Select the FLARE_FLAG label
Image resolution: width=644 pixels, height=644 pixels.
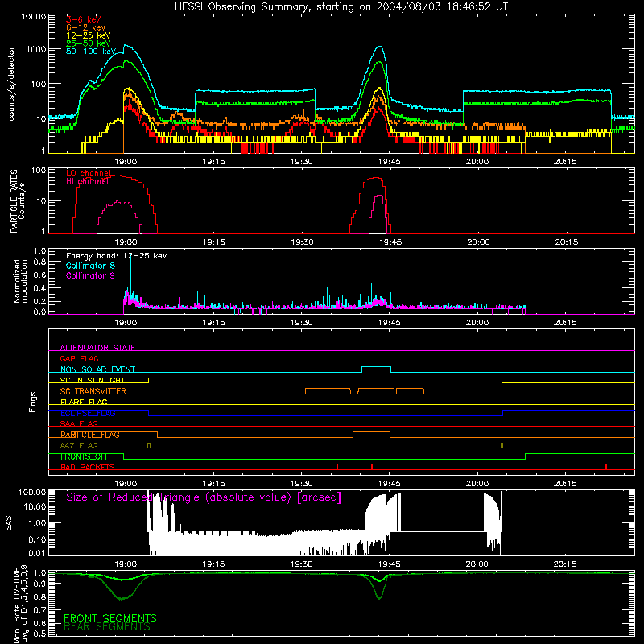tap(84, 402)
